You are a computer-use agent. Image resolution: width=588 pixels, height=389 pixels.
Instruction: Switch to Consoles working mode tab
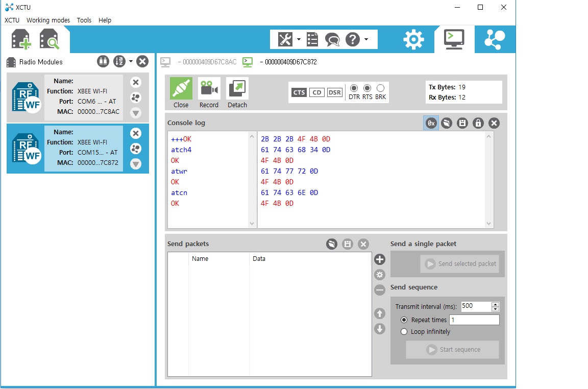(x=454, y=39)
